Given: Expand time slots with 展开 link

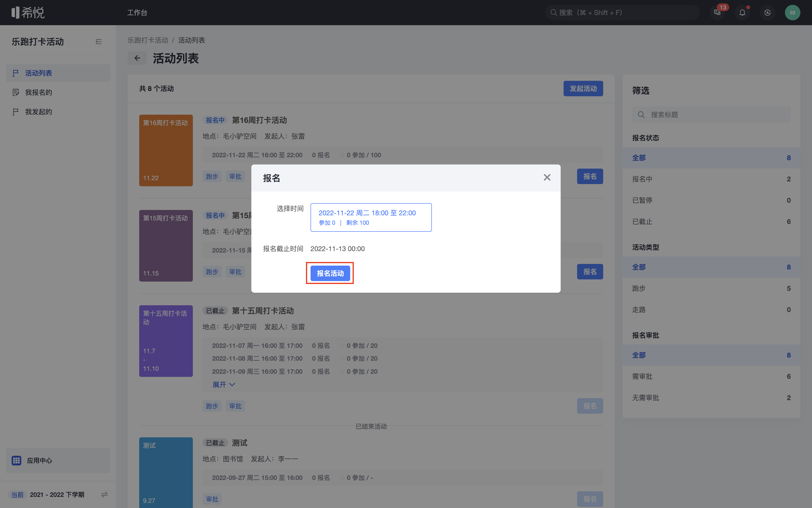Looking at the screenshot, I should click(x=224, y=385).
